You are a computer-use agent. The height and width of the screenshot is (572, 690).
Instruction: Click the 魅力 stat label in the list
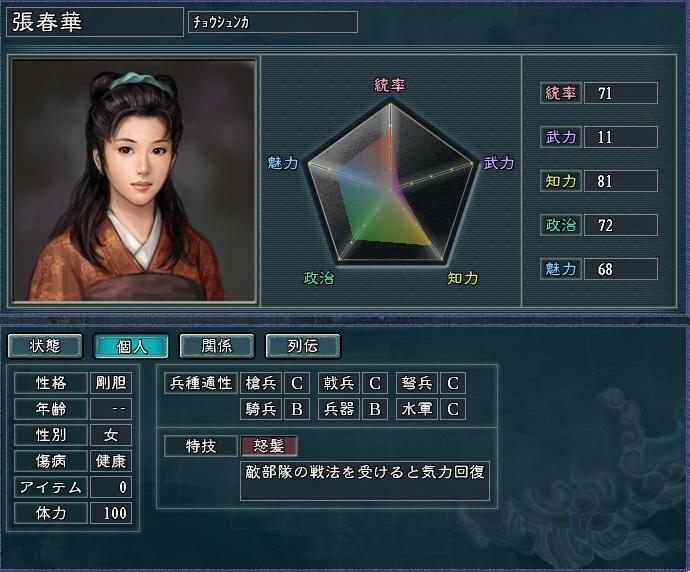click(x=561, y=269)
